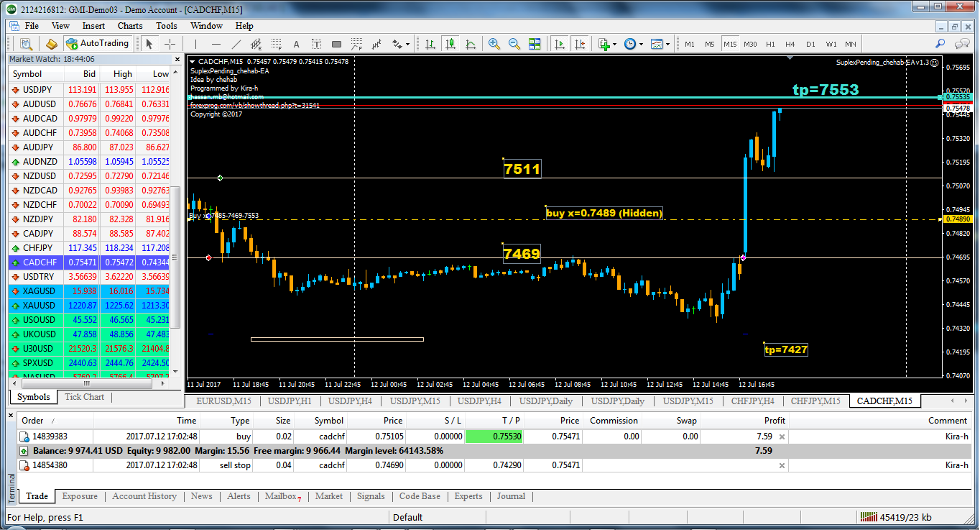This screenshot has width=980, height=530.
Task: Open the indicators list dropdown
Action: coord(607,44)
